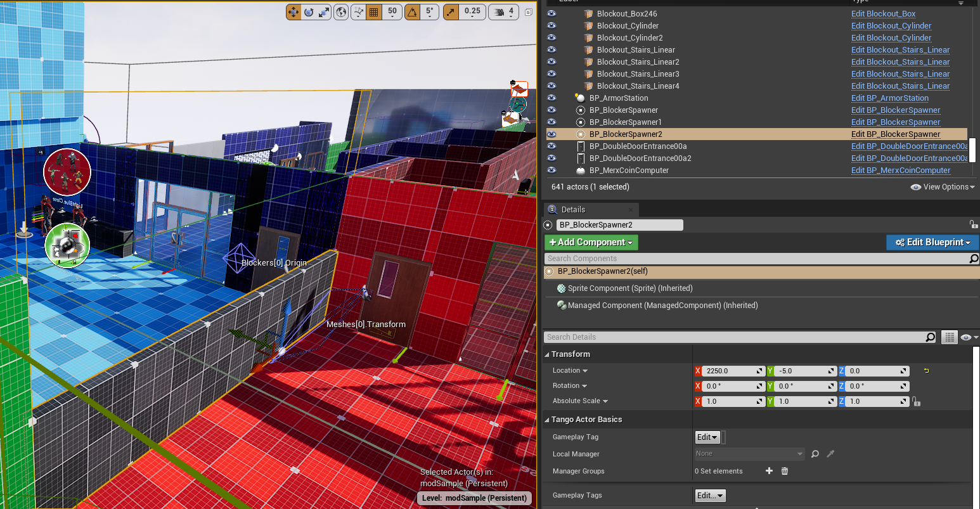This screenshot has width=980, height=509.
Task: Collapse Tango Actor Basics section
Action: pyautogui.click(x=548, y=420)
